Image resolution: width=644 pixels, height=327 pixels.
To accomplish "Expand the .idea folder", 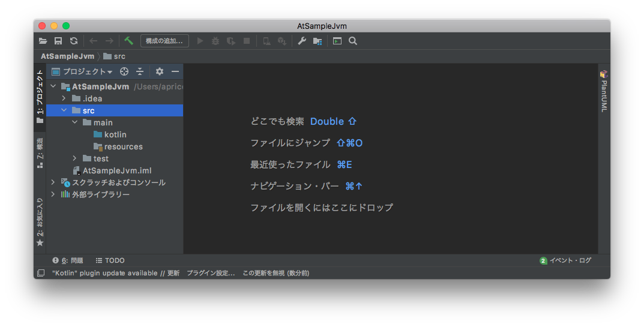I will click(x=64, y=98).
